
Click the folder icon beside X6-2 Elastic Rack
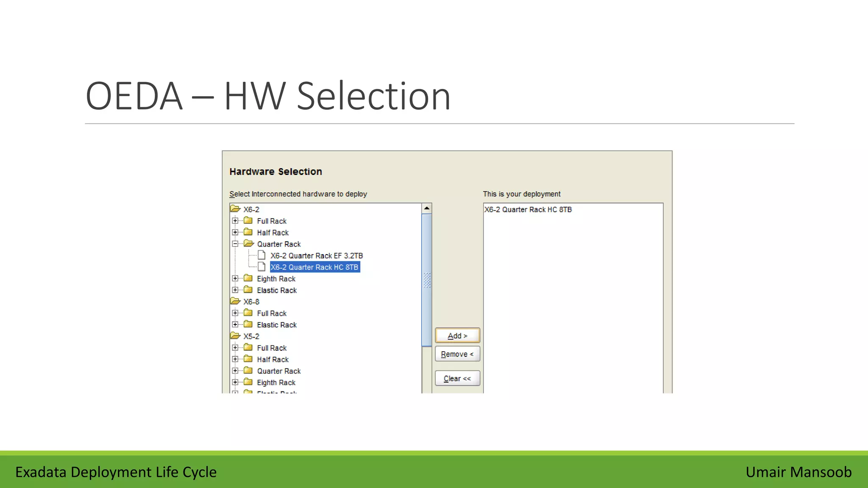pyautogui.click(x=248, y=290)
